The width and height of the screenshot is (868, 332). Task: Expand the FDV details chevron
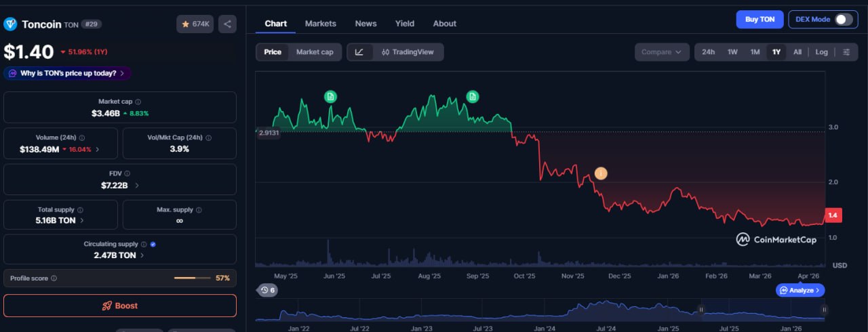(x=137, y=185)
